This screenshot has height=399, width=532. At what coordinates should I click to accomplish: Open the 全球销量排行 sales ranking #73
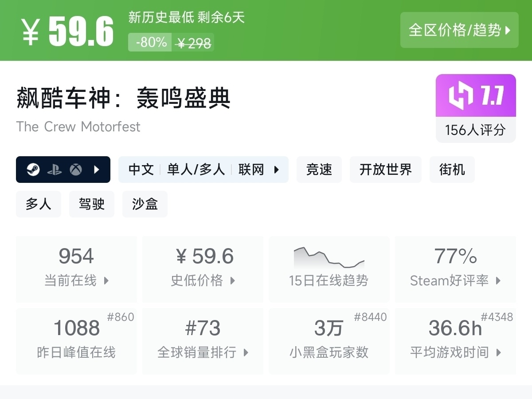tap(203, 340)
